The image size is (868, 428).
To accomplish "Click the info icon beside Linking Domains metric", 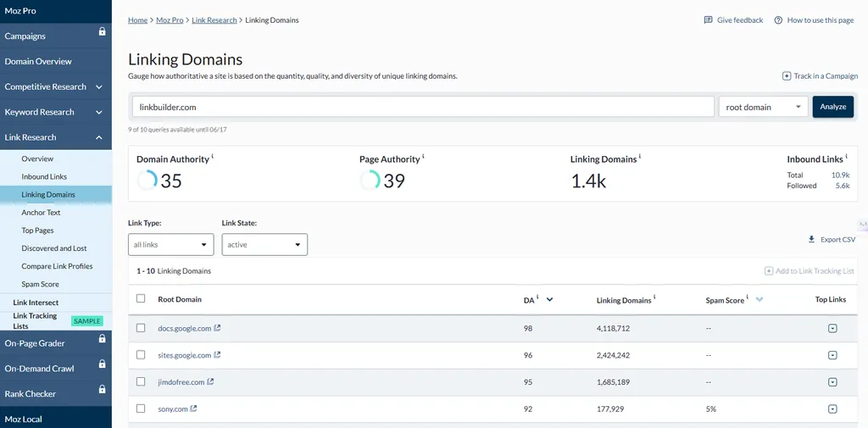I will click(640, 157).
